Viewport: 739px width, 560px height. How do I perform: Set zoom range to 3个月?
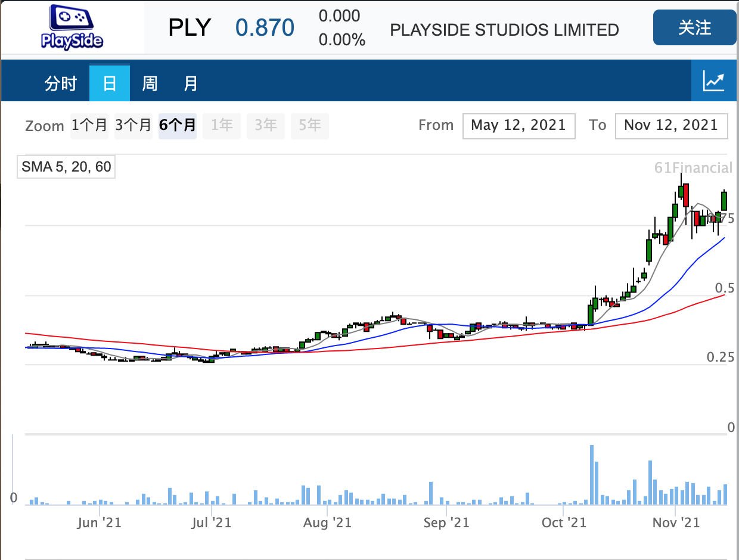(x=133, y=125)
